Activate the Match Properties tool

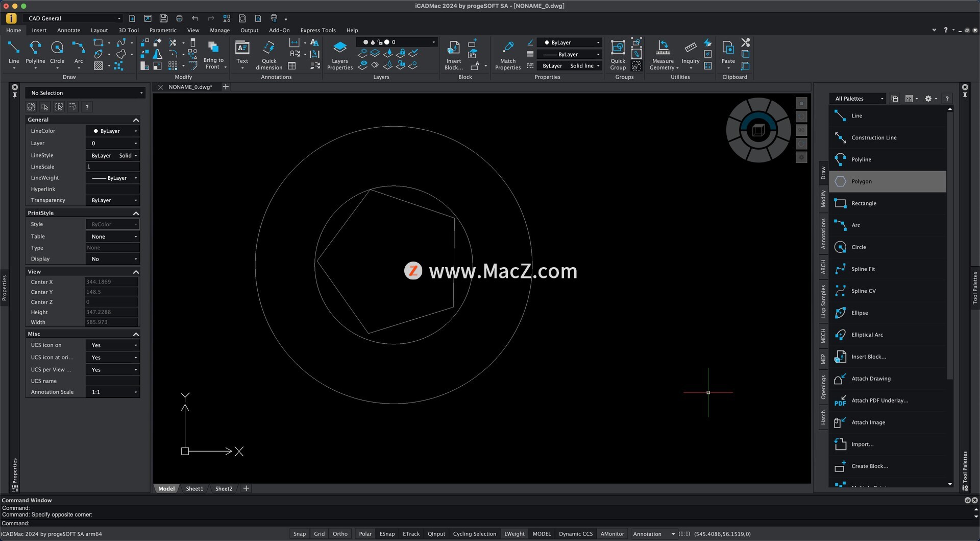point(508,55)
